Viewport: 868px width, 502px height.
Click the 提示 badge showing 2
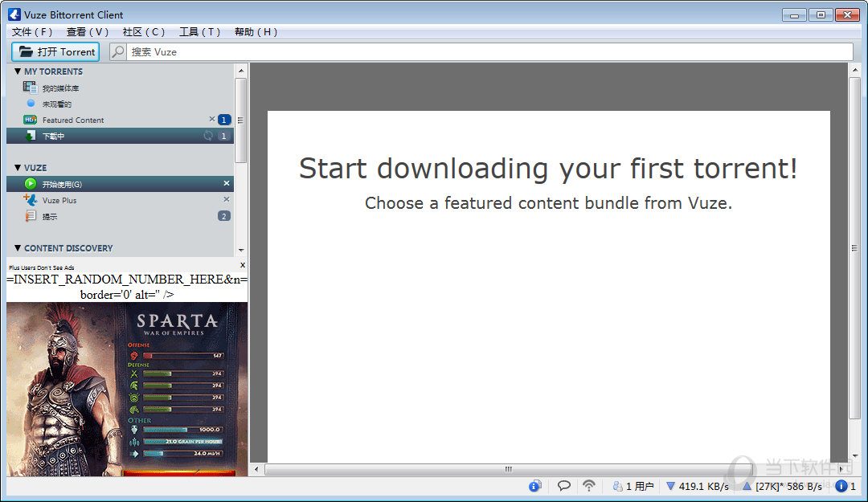click(223, 216)
